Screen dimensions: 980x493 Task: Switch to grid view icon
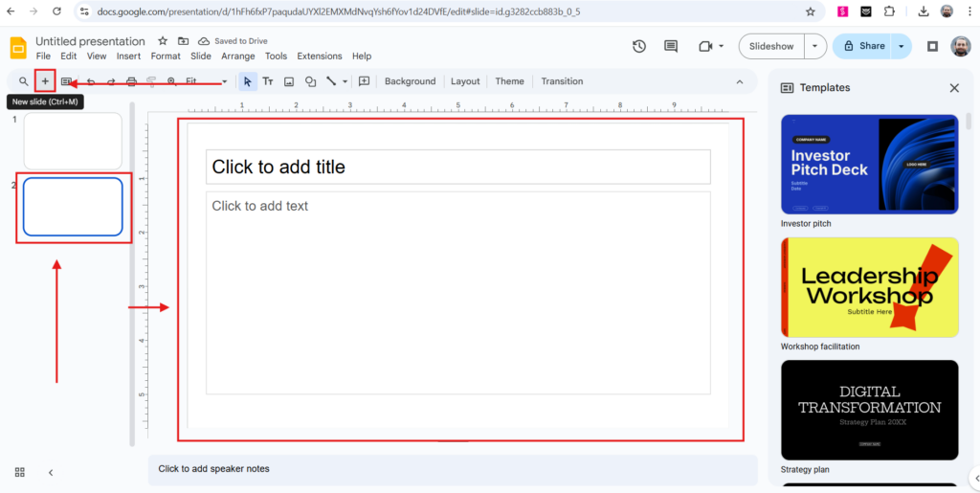[x=19, y=472]
